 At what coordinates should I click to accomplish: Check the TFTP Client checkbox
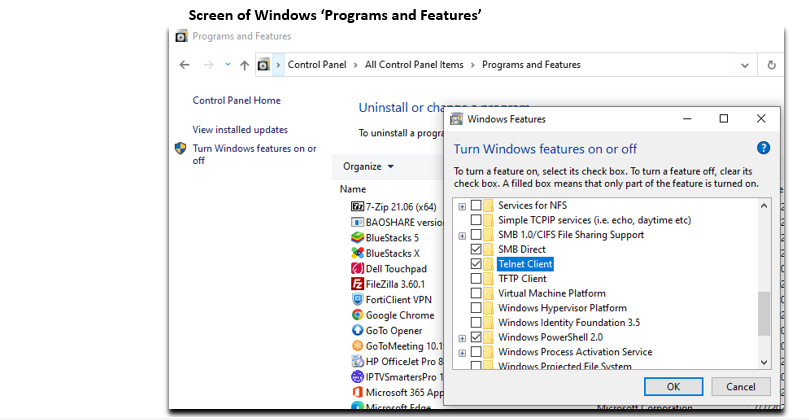[x=476, y=279]
